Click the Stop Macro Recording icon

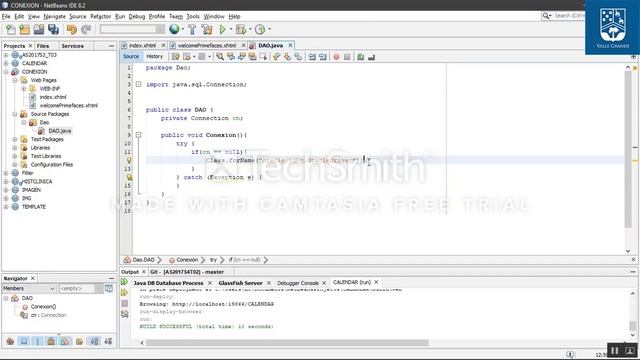click(x=347, y=57)
